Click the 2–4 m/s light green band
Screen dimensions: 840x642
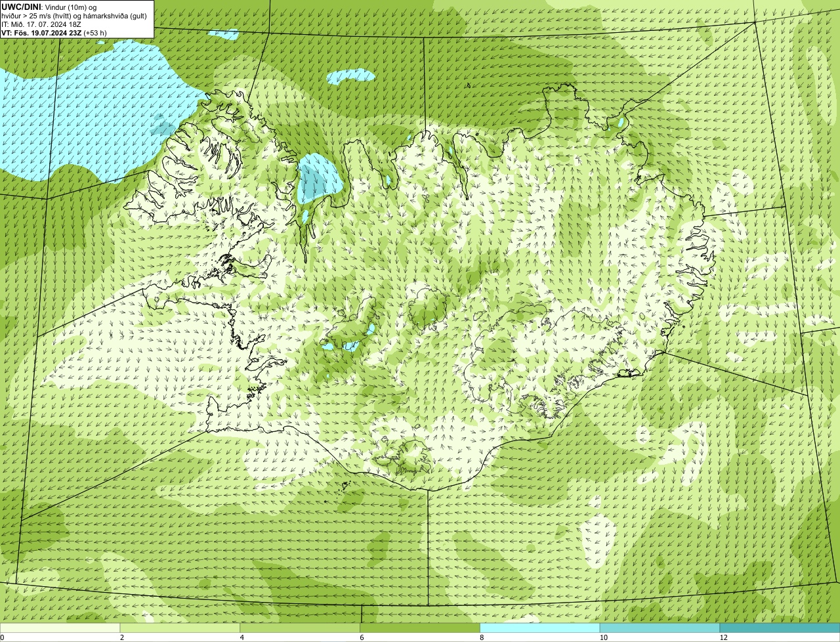[180, 628]
